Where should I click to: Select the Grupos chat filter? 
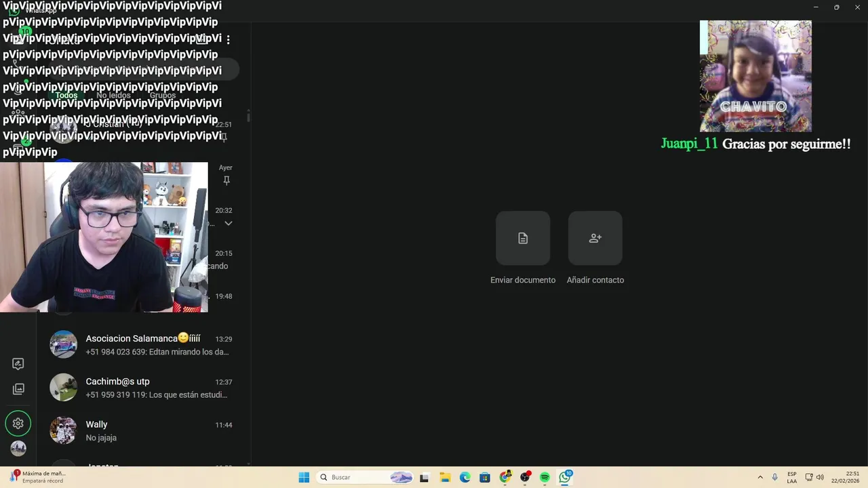pos(163,96)
